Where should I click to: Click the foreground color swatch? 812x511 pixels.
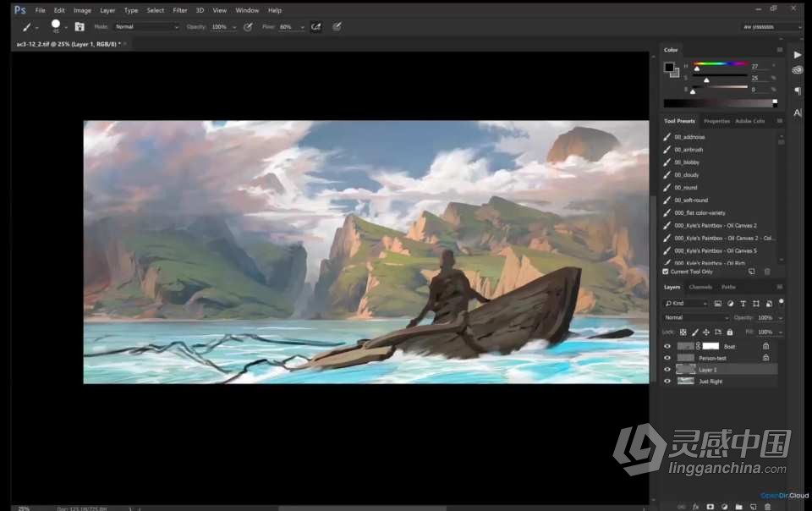click(x=669, y=68)
